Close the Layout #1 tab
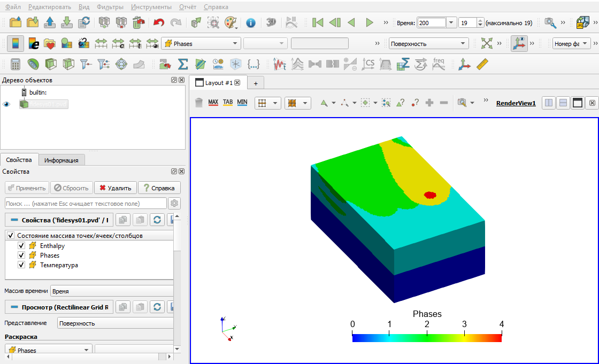This screenshot has height=364, width=599. tap(237, 82)
